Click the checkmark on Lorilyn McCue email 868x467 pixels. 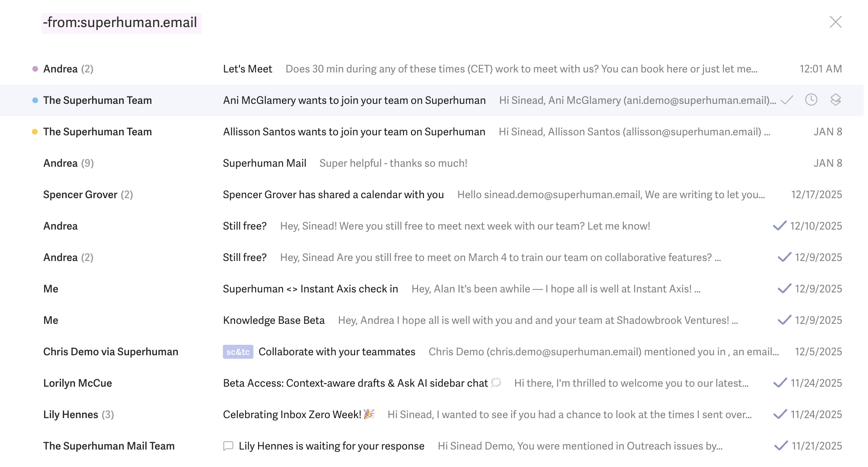(x=780, y=383)
